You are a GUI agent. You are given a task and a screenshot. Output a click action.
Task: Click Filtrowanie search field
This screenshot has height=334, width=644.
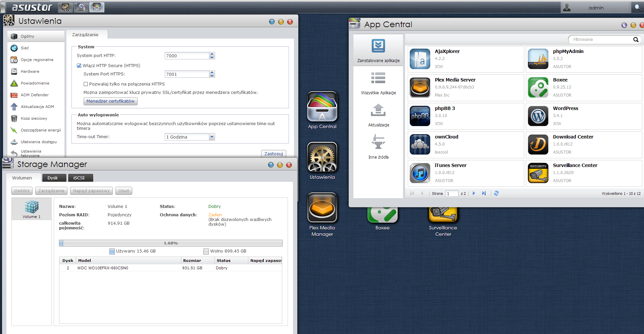pos(604,40)
